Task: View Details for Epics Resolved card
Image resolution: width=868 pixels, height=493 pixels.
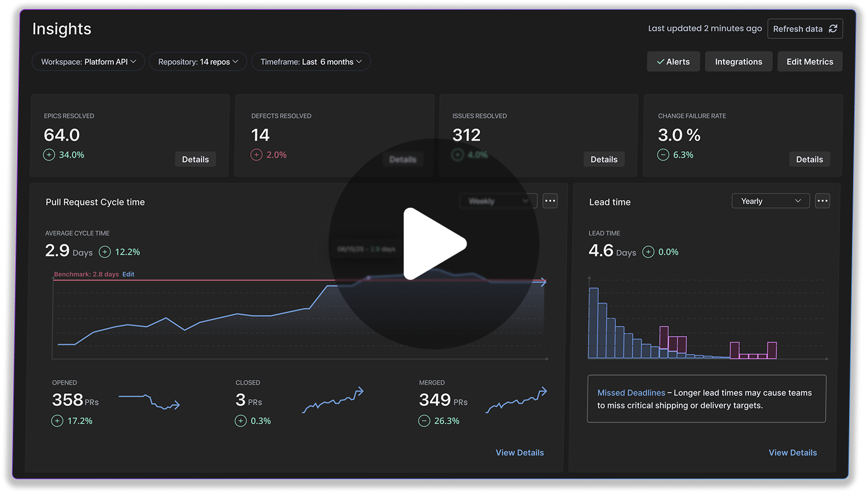Action: pos(195,160)
